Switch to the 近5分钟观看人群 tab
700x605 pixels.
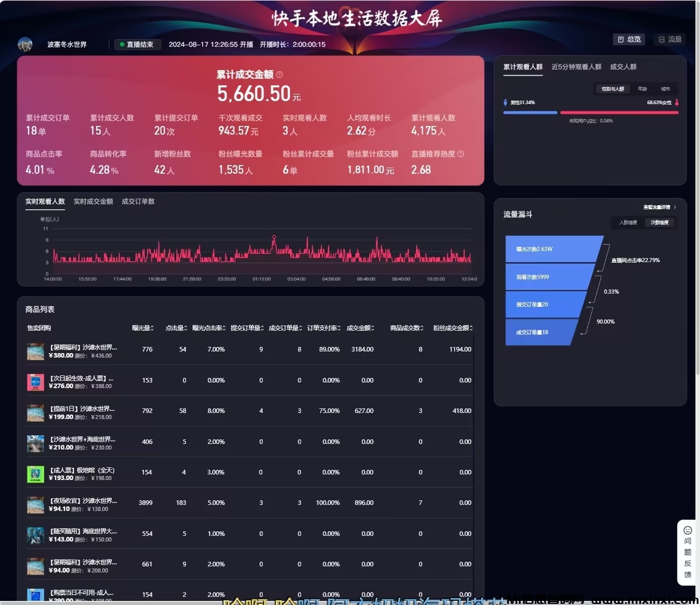pyautogui.click(x=576, y=67)
